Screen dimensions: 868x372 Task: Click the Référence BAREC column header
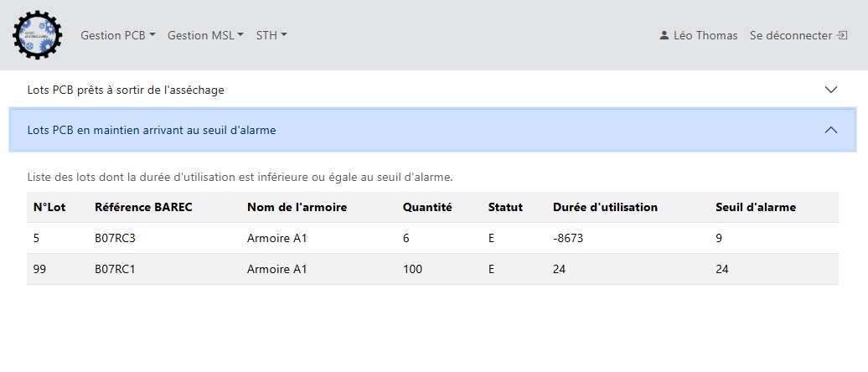tap(143, 207)
